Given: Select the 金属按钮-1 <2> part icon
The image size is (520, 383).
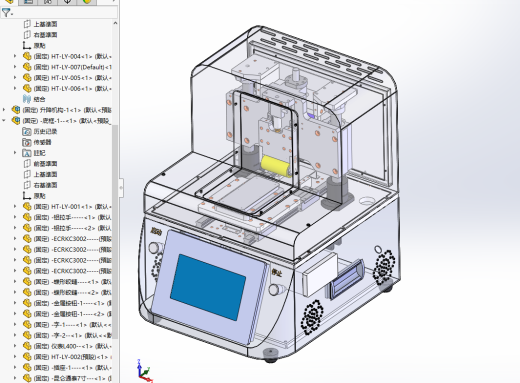Looking at the screenshot, I should coord(27,314).
